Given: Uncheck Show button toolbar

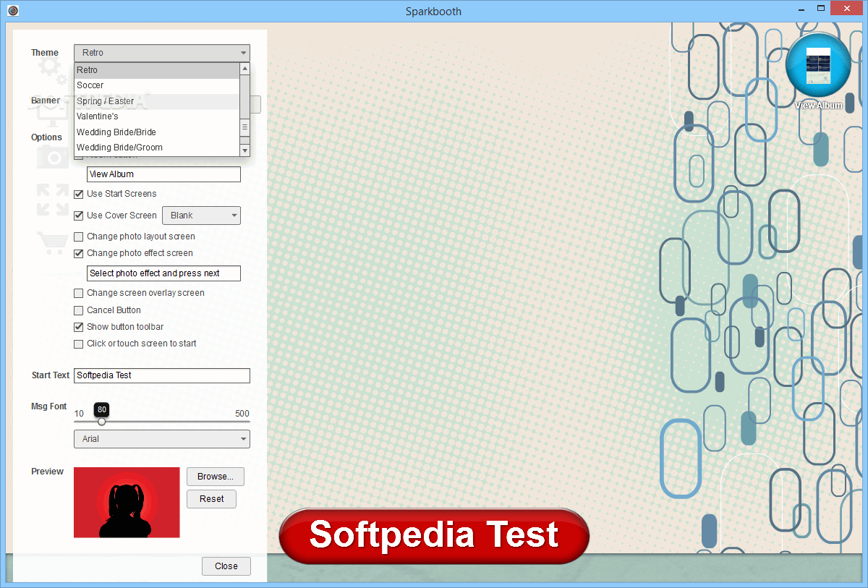Looking at the screenshot, I should click(79, 327).
